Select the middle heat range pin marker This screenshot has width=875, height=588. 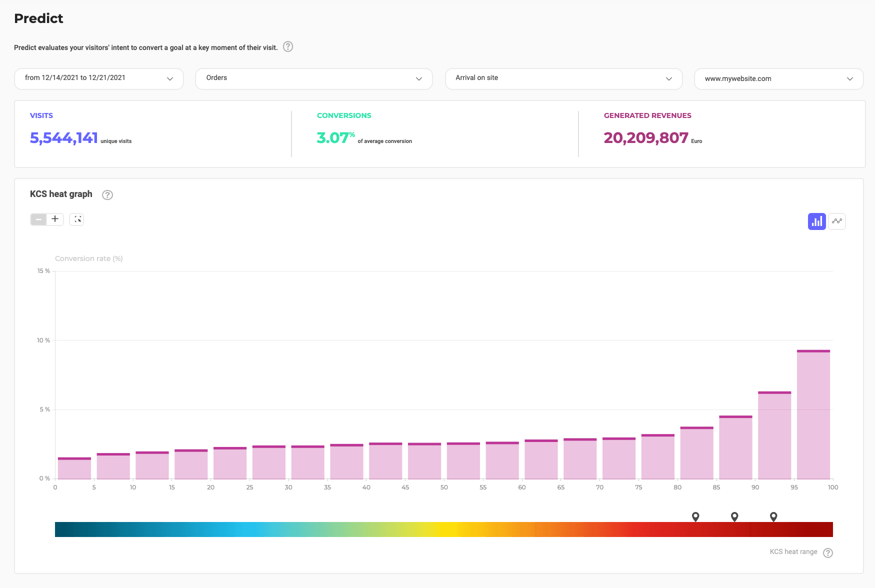tap(734, 516)
